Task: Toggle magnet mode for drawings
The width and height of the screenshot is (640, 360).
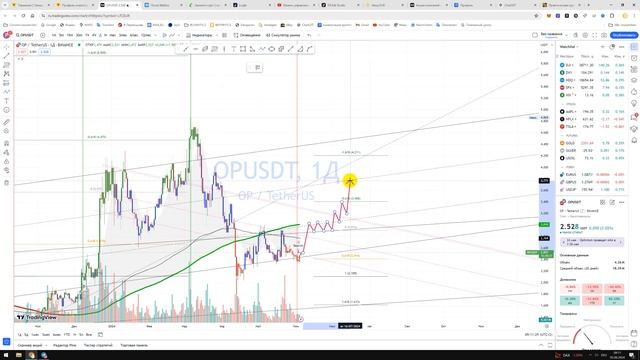Action: pos(7,143)
